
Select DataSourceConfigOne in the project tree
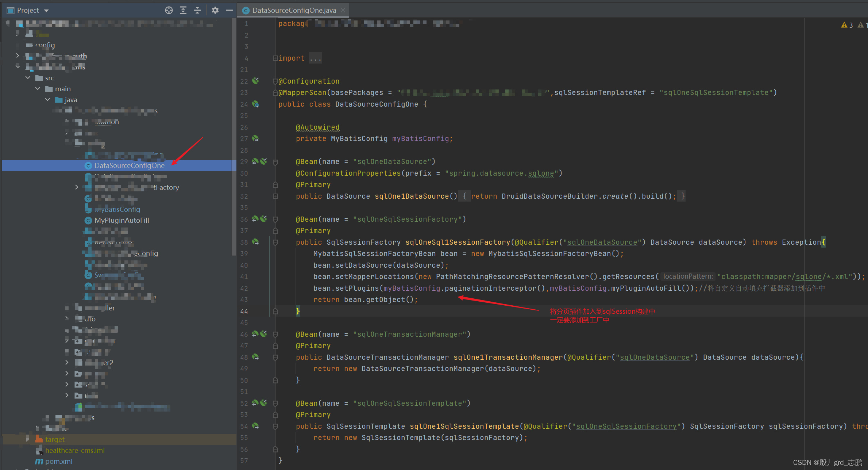119,165
